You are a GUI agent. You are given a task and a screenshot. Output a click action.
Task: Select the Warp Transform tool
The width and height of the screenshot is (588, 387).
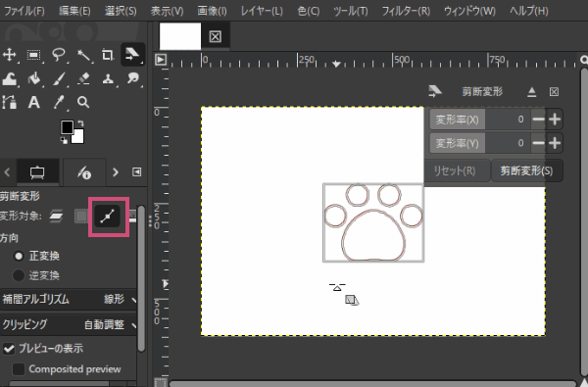click(10, 79)
